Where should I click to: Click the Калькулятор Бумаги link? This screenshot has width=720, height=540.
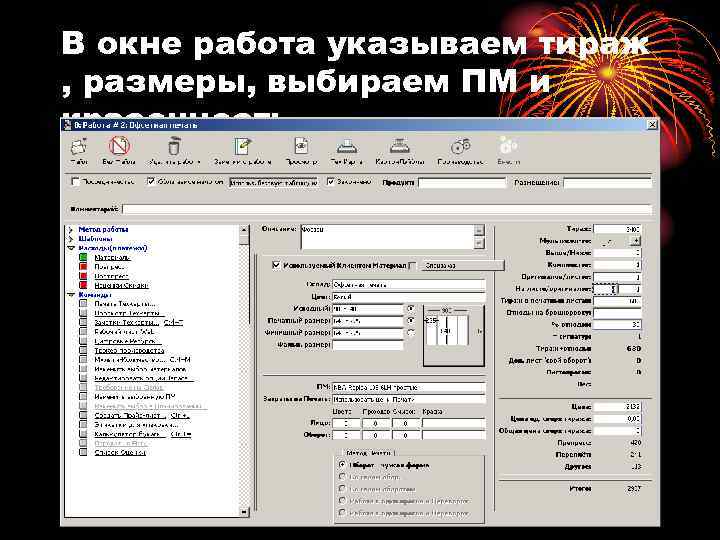pos(129,434)
